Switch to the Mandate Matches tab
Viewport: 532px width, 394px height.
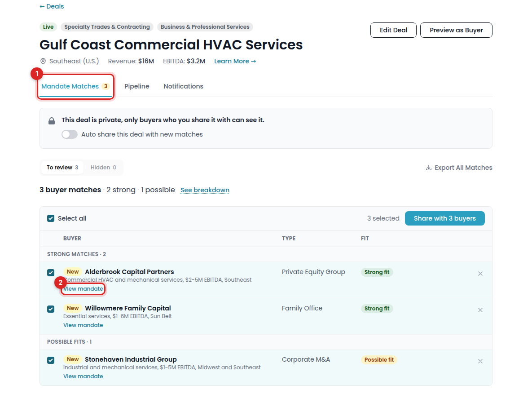(75, 86)
